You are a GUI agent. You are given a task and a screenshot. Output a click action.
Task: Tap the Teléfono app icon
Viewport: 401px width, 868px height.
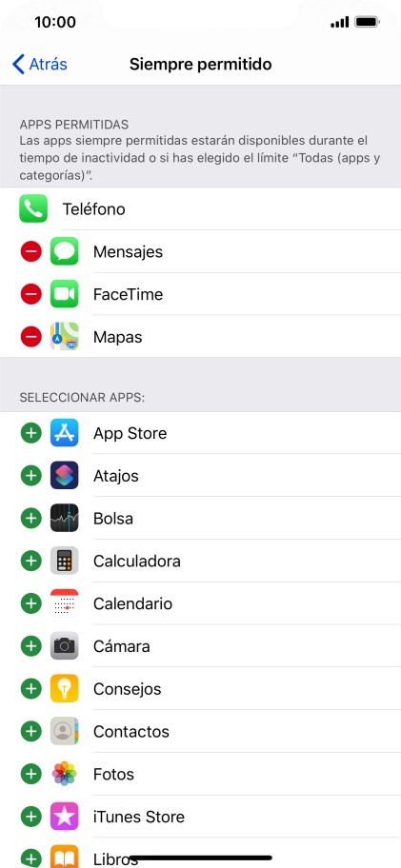click(x=33, y=208)
